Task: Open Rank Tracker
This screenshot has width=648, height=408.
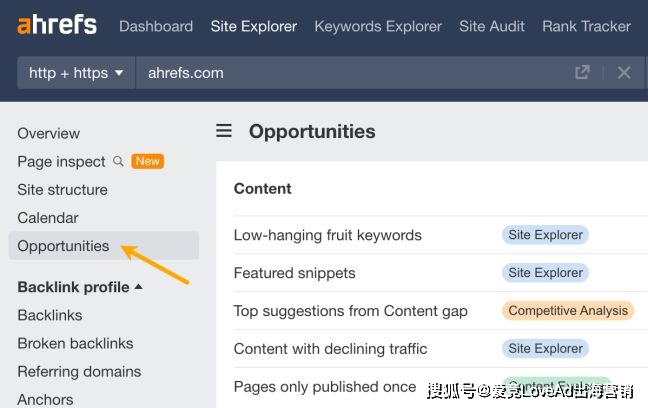Action: 586,26
